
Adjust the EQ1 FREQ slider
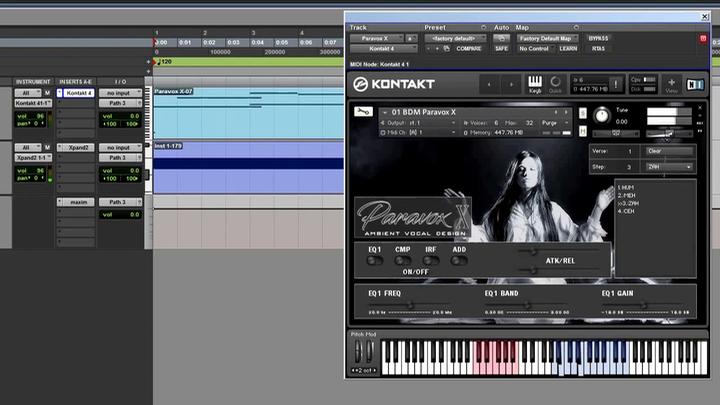pyautogui.click(x=411, y=305)
